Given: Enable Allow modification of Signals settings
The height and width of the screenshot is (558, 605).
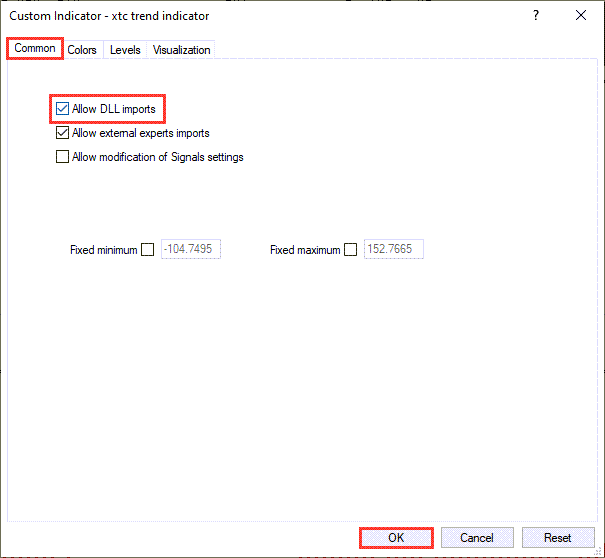Looking at the screenshot, I should tap(62, 157).
